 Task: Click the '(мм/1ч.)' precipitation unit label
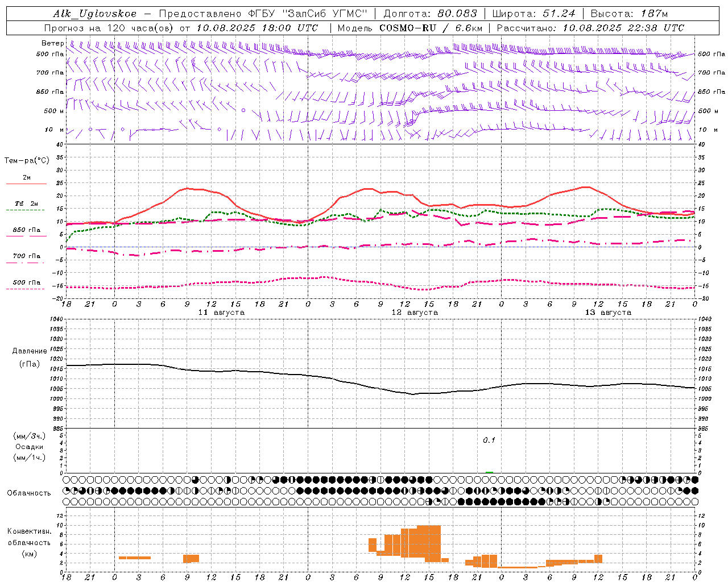pyautogui.click(x=29, y=458)
